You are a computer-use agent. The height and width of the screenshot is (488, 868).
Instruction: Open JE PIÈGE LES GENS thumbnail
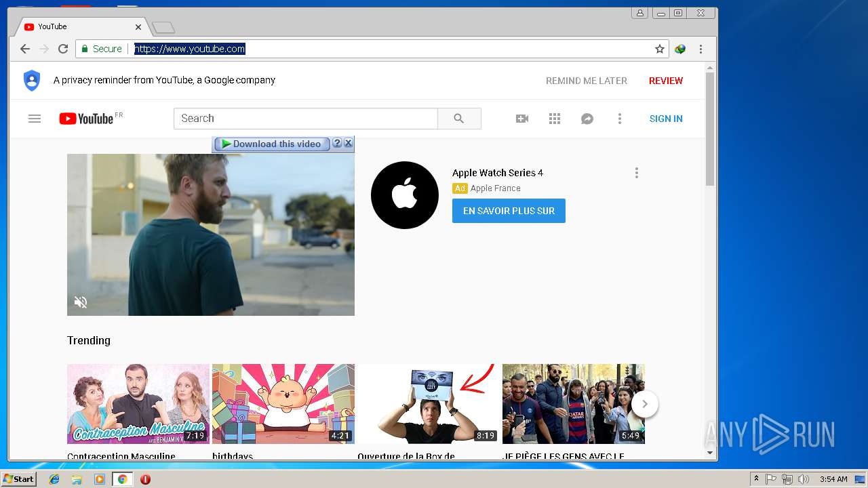tap(574, 404)
